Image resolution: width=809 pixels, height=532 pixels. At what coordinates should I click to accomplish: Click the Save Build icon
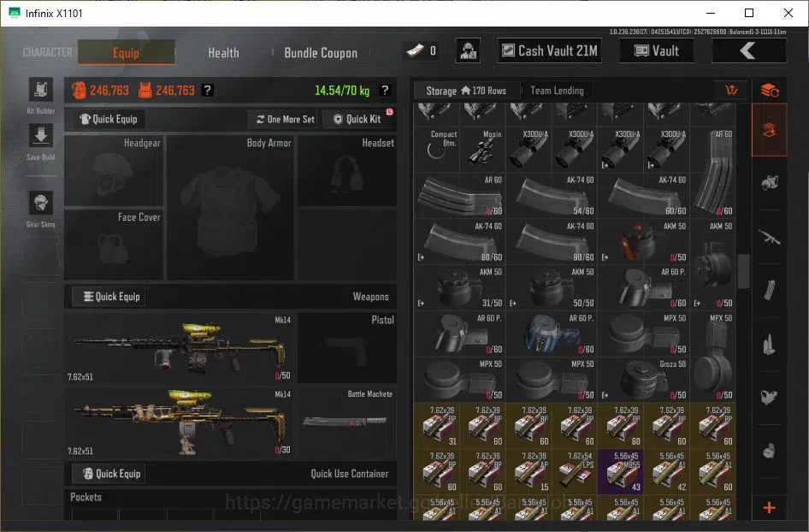41,137
